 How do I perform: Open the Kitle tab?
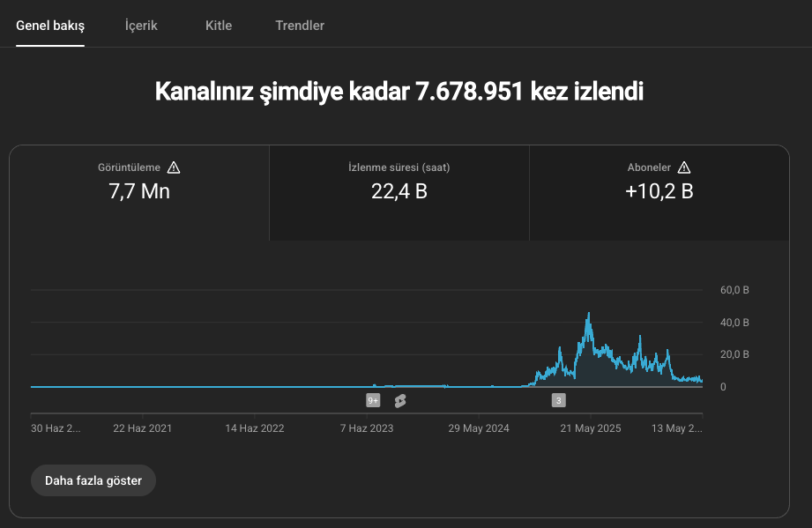pos(219,26)
